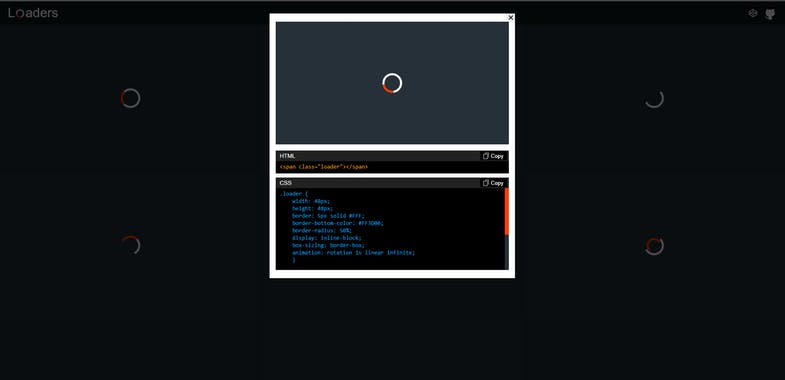Click the Loaders site logo
Screen dimensions: 785x380
tap(33, 13)
